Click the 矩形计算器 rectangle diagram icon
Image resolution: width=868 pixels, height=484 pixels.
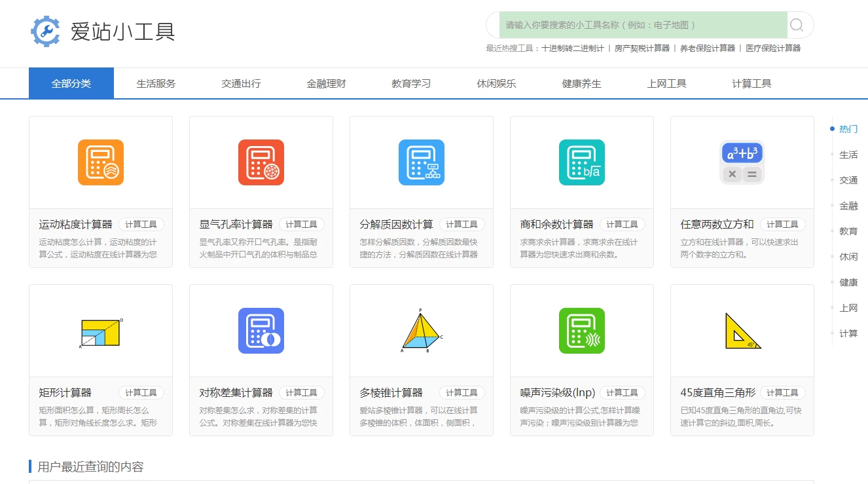coord(100,331)
